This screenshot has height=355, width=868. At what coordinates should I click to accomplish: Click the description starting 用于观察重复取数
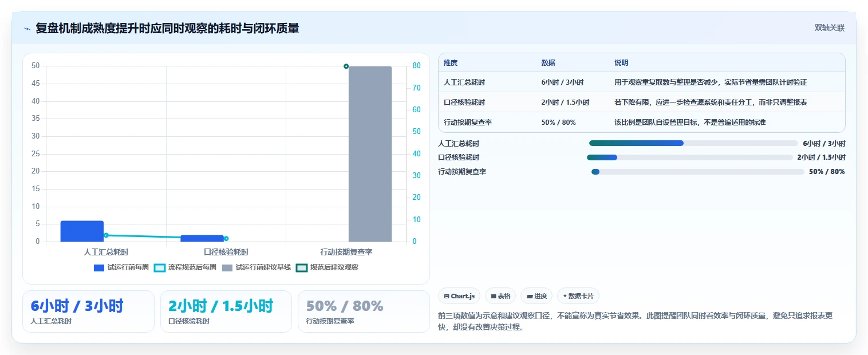[711, 82]
